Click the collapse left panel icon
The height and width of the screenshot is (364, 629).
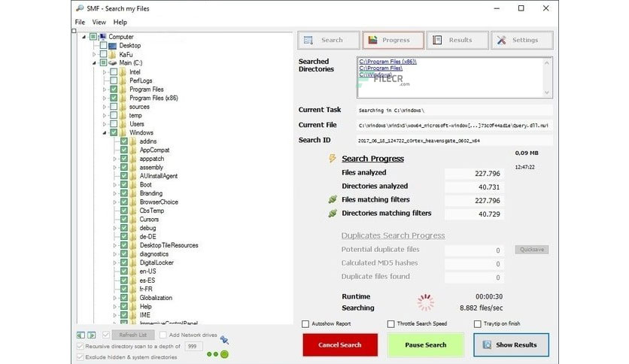click(81, 335)
